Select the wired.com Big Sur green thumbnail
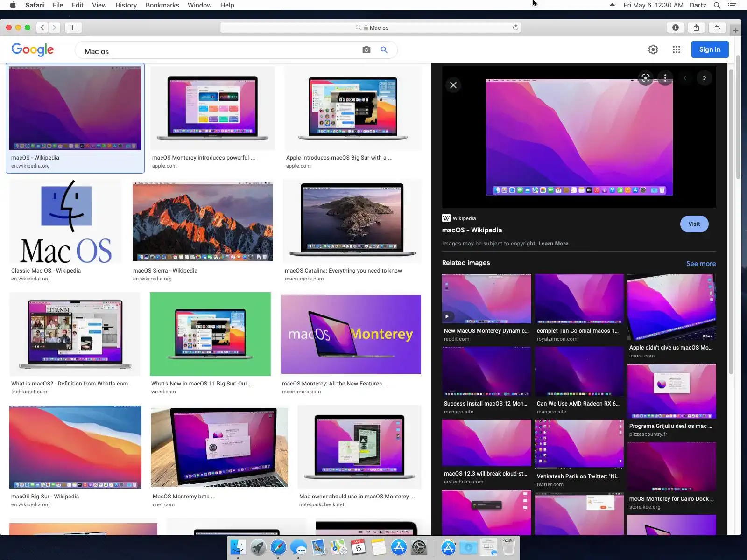Screen dimensions: 747x560 [x=210, y=334]
